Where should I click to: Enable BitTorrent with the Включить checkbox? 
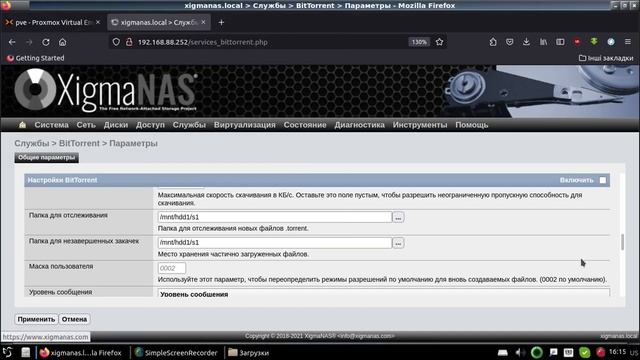(x=602, y=180)
